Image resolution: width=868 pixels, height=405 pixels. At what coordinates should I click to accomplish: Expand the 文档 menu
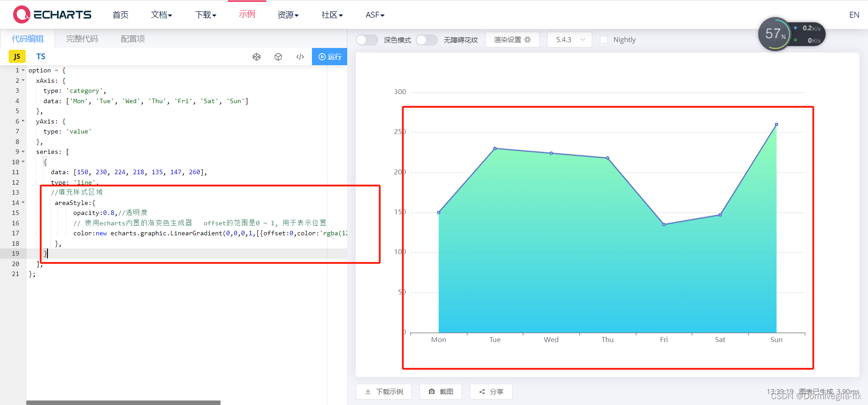161,15
